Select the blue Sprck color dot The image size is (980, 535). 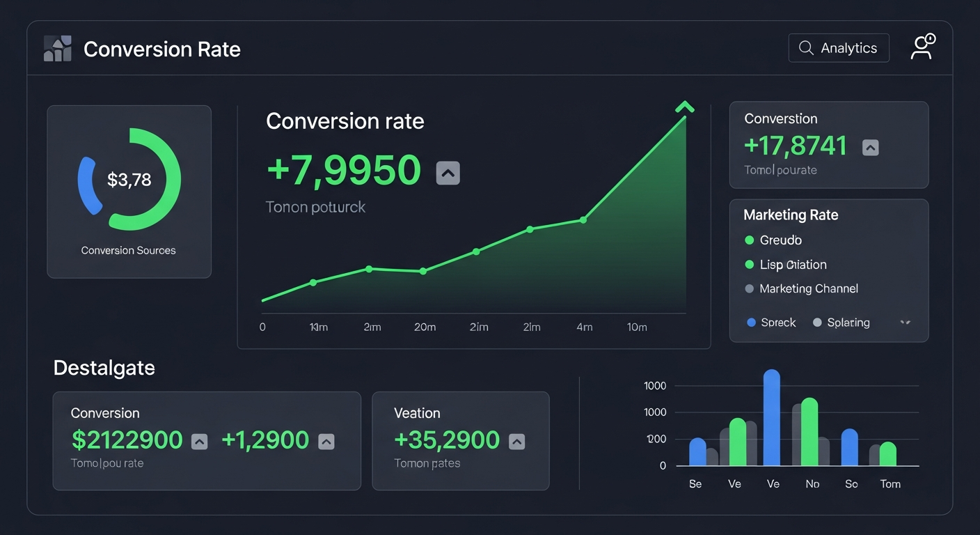750,322
